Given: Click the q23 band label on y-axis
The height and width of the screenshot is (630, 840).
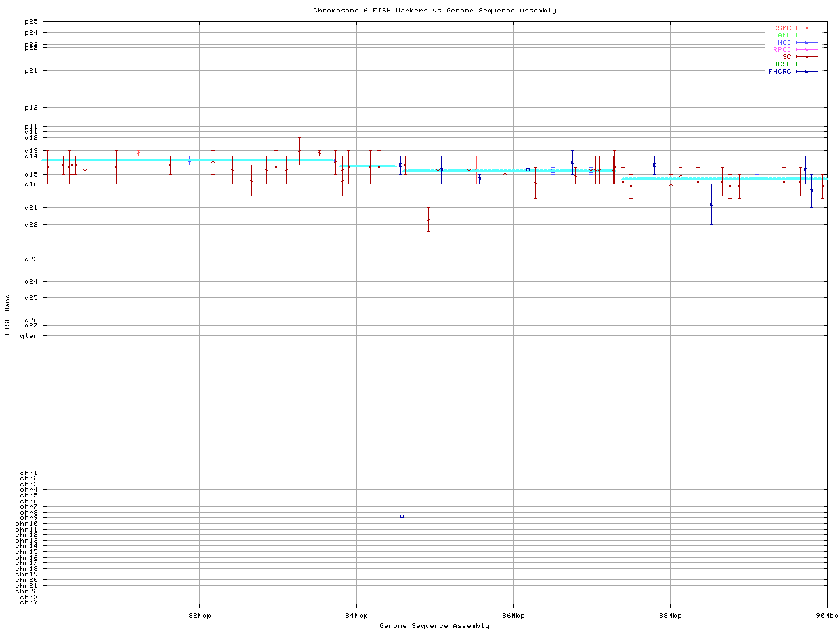Looking at the screenshot, I should [x=31, y=259].
